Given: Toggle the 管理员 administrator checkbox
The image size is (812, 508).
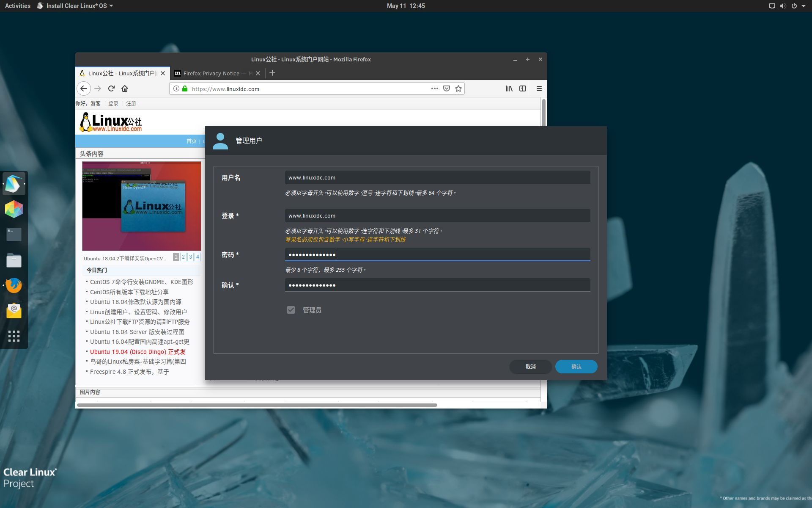Looking at the screenshot, I should tap(291, 310).
